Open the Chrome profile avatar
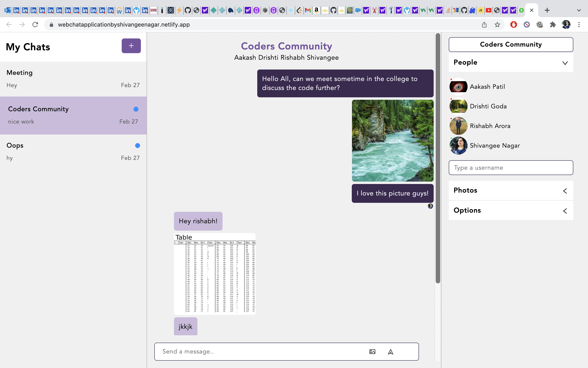The width and height of the screenshot is (588, 368). pyautogui.click(x=566, y=25)
